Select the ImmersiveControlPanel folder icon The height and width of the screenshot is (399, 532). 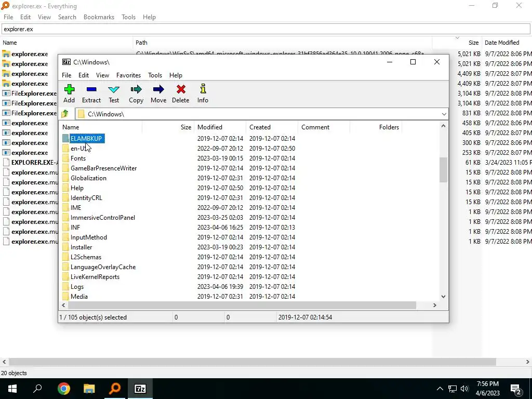(65, 218)
